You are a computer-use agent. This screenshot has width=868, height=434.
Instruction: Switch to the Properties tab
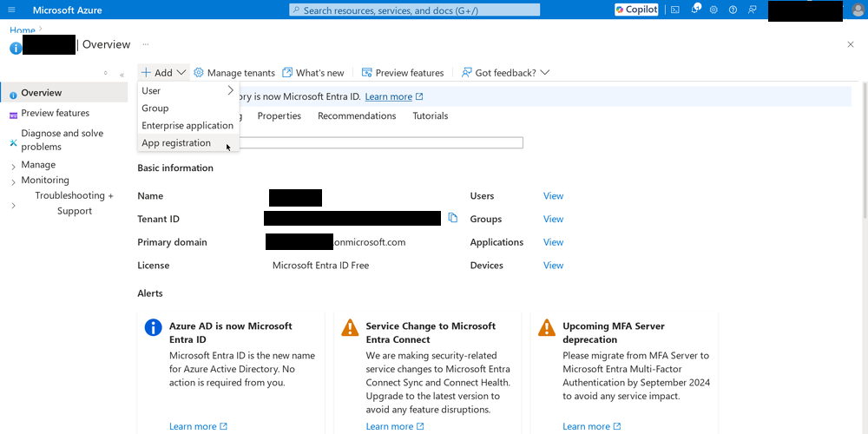tap(279, 115)
